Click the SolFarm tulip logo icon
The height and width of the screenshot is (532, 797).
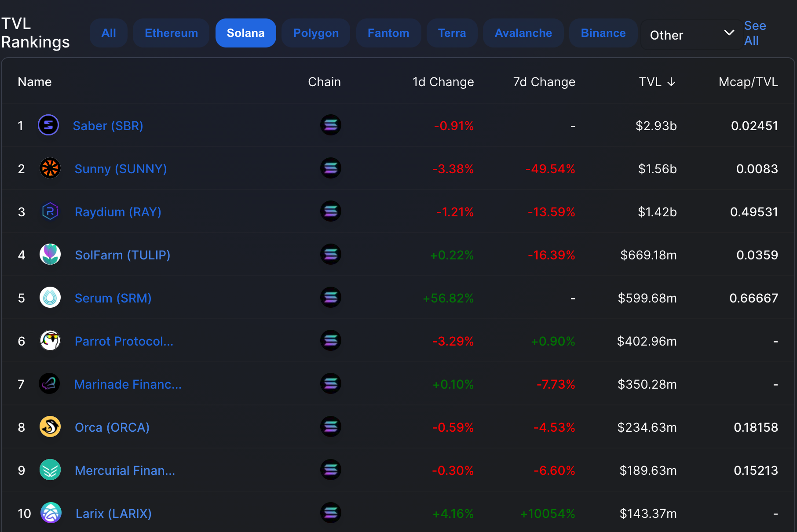[x=50, y=255]
